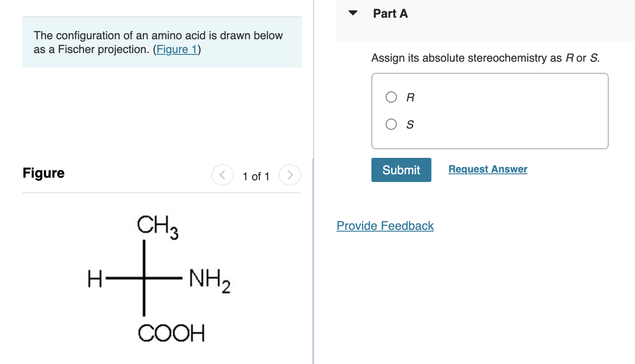Choose R as the stereochemistry answer
635x364 pixels.
tap(391, 97)
